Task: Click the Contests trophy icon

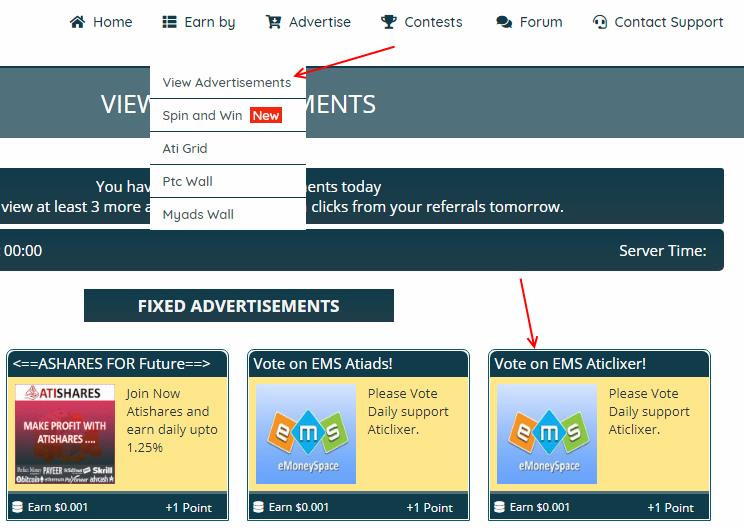Action: (x=389, y=22)
